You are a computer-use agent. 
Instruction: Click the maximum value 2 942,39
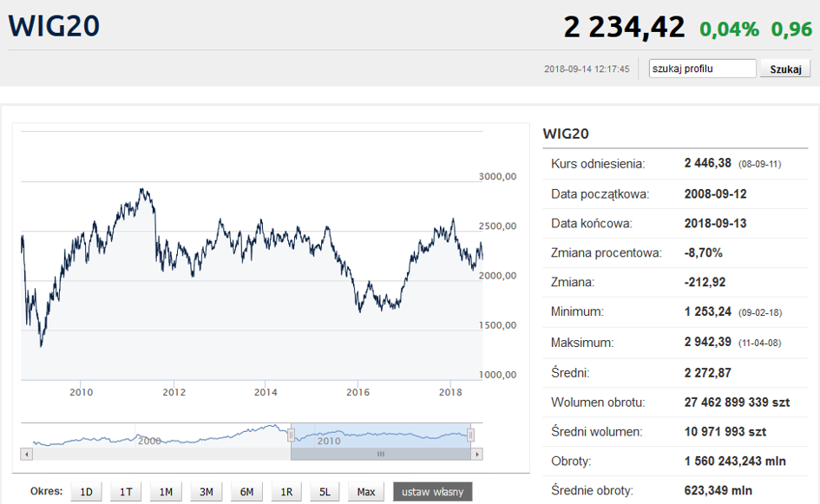coord(707,342)
